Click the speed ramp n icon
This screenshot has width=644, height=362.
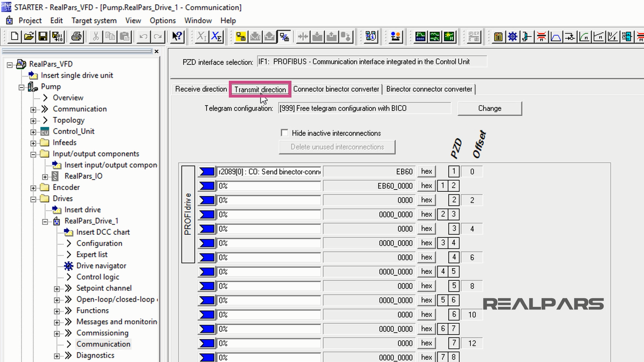click(599, 37)
